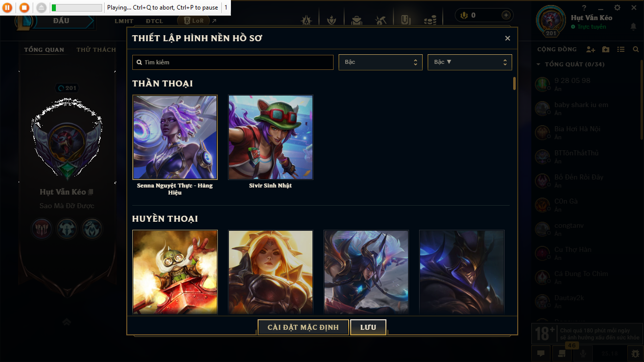Open the first Bậc filter dropdown
Image resolution: width=644 pixels, height=362 pixels.
(x=380, y=62)
